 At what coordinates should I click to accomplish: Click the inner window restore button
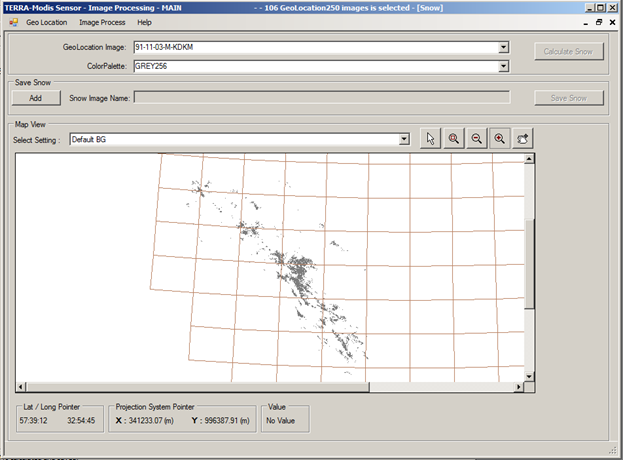click(x=599, y=22)
